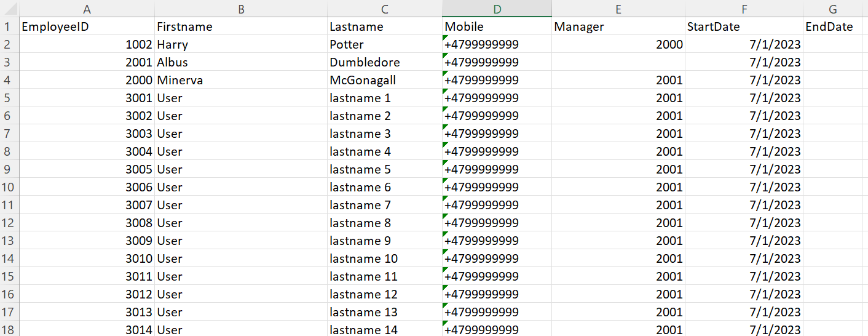Screen dimensions: 868x336
Task: Click the Firstname header cell
Action: pyautogui.click(x=240, y=26)
